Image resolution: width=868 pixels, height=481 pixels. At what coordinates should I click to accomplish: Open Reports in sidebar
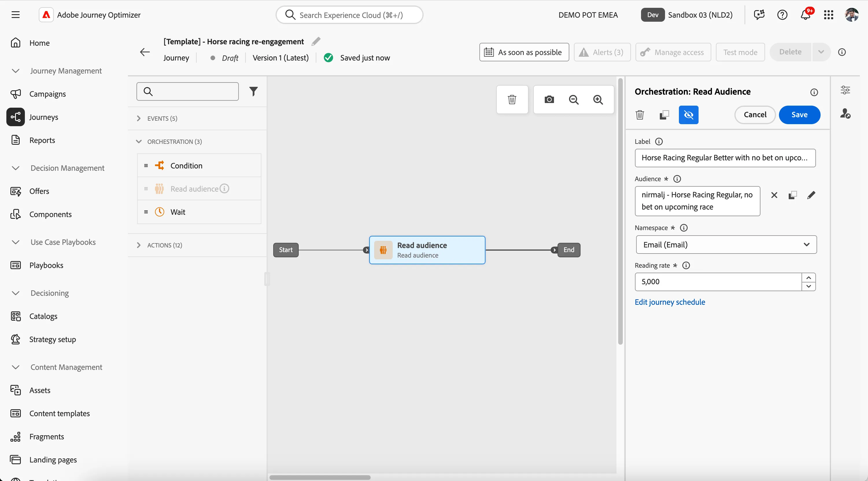42,140
